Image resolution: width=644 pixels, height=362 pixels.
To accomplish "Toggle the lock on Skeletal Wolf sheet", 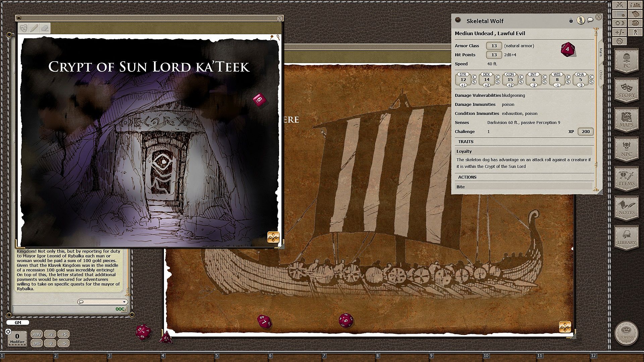I will point(571,21).
